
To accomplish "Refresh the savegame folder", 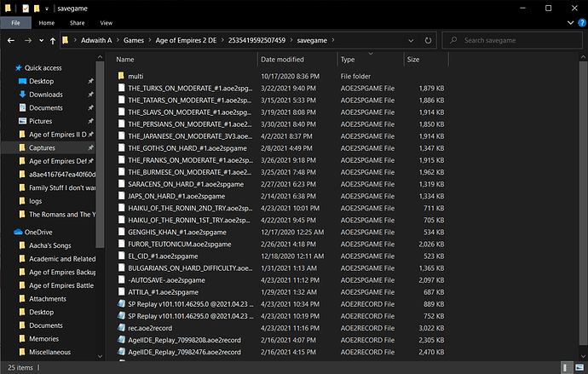I will (x=428, y=41).
